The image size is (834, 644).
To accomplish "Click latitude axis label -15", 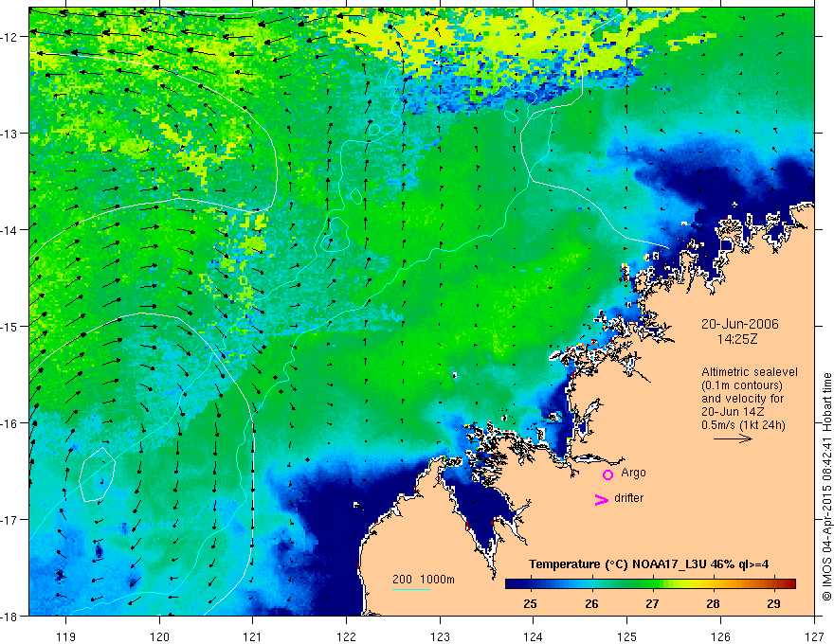I will (10, 326).
